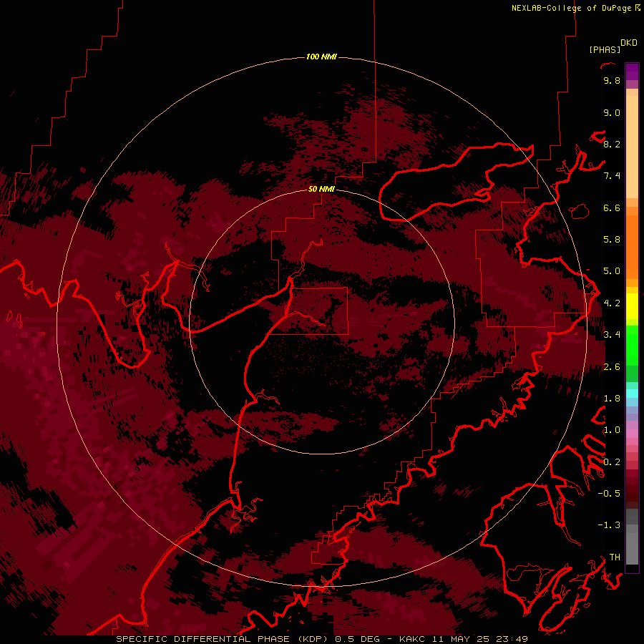This screenshot has height=644, width=644.
Task: Click the [PHAS] legend heading
Action: [605, 50]
